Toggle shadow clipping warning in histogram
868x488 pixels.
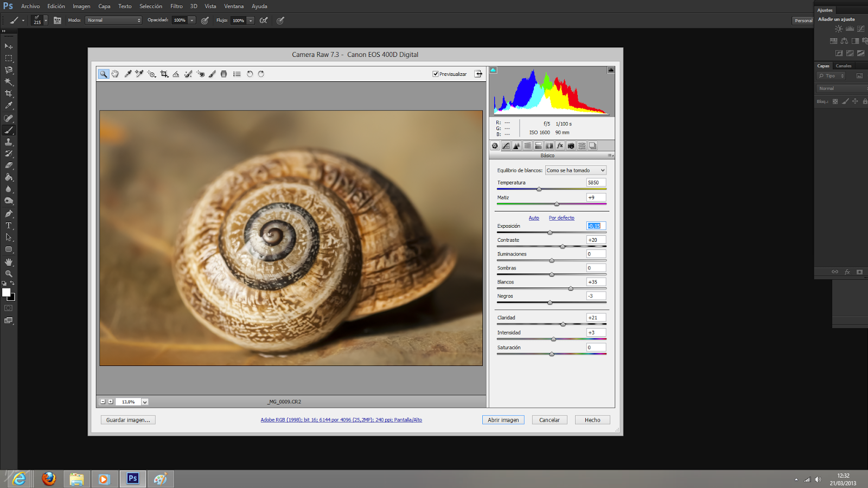click(x=493, y=70)
